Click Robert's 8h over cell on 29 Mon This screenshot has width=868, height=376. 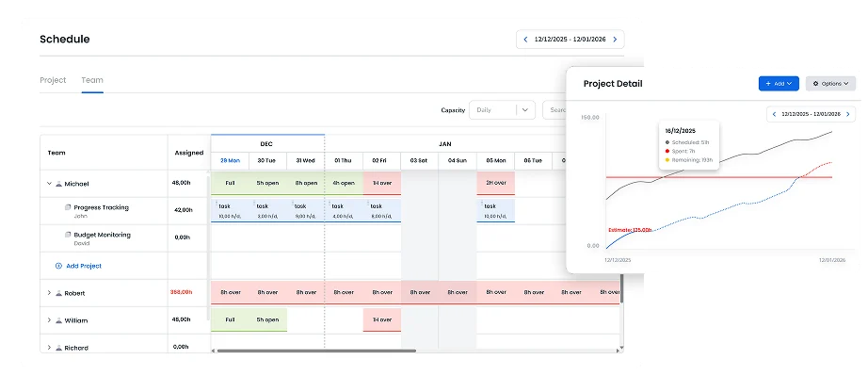(x=230, y=292)
